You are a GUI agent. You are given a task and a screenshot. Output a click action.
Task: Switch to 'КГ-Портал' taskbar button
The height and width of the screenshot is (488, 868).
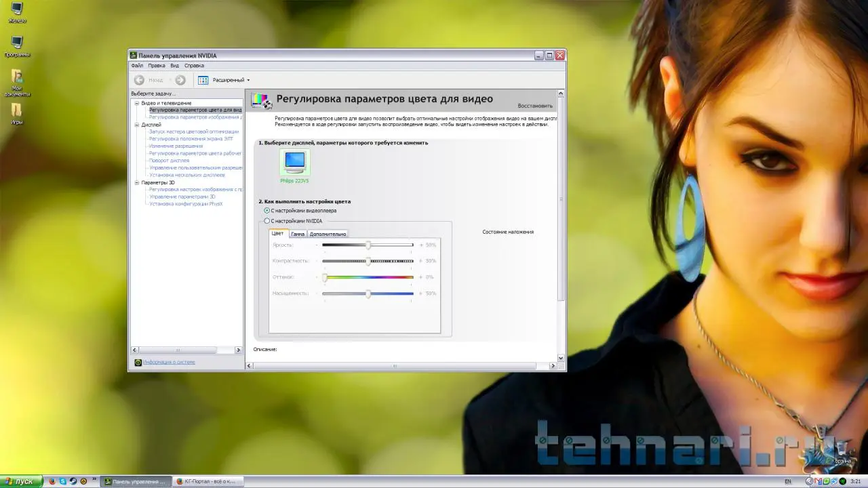point(207,481)
